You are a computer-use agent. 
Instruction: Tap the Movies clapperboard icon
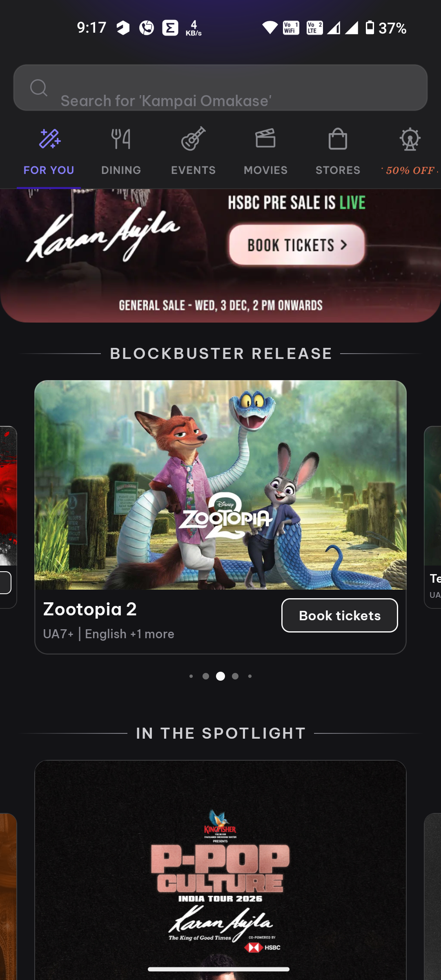tap(265, 138)
